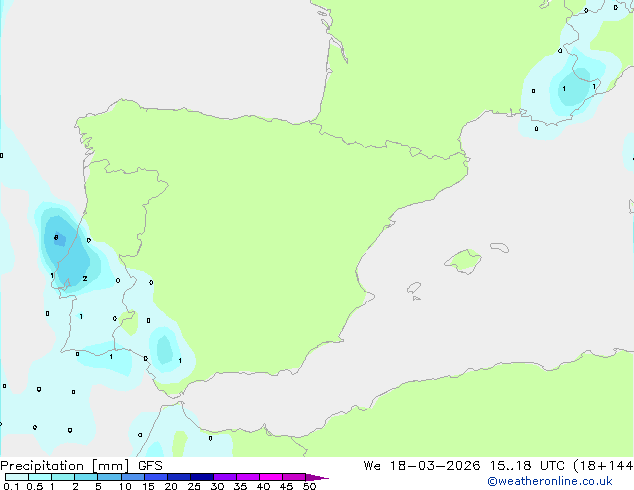Click the "Precipitation [mm]" title text
Image resolution: width=634 pixels, height=490 pixels.
click(65, 466)
